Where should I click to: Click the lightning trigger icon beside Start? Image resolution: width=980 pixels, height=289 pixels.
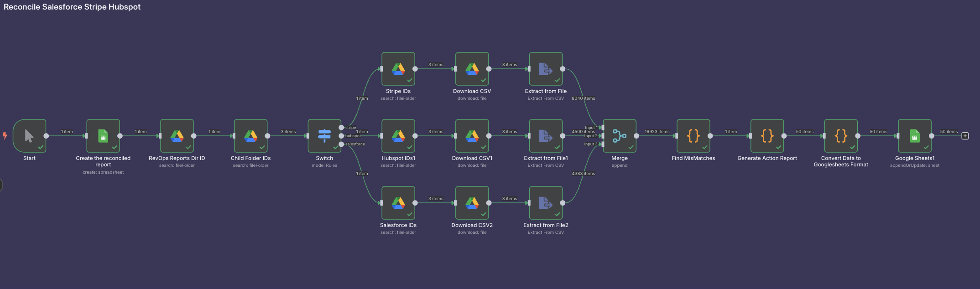click(x=5, y=136)
